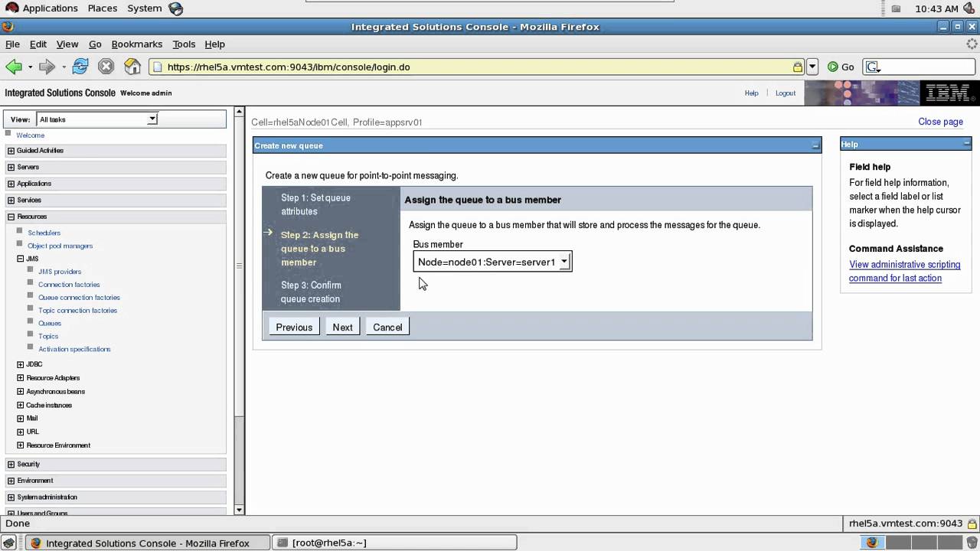Click the SSL padlock icon in the address bar
980x551 pixels.
[x=797, y=67]
